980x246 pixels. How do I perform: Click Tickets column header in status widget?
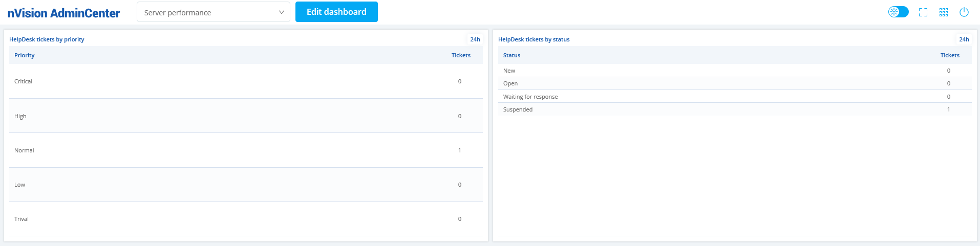click(x=950, y=55)
